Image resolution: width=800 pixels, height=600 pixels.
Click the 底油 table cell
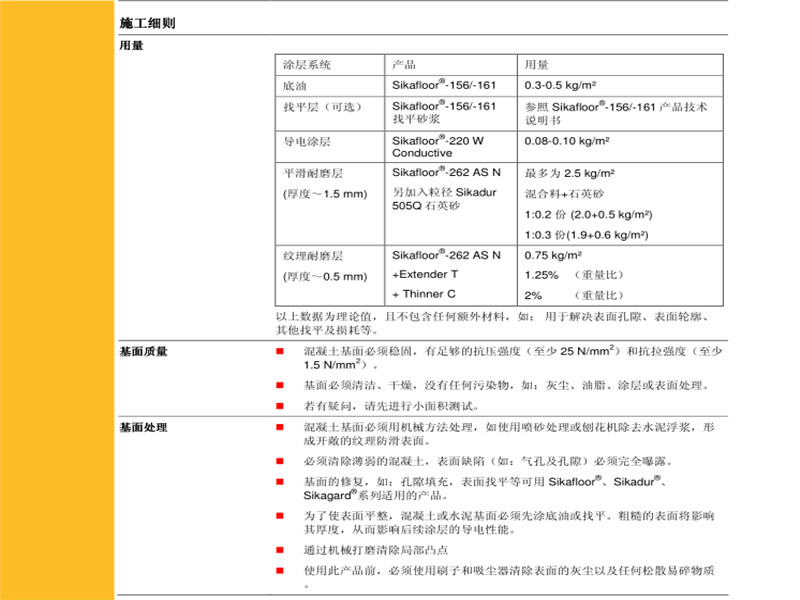tap(294, 86)
